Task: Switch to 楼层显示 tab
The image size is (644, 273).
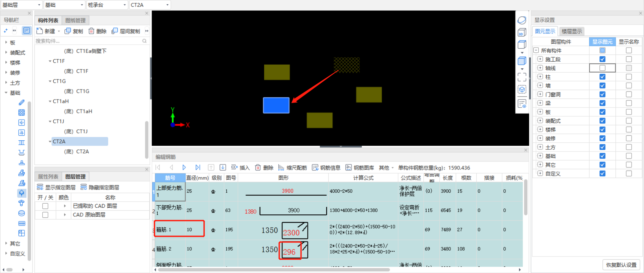Action: pyautogui.click(x=572, y=31)
